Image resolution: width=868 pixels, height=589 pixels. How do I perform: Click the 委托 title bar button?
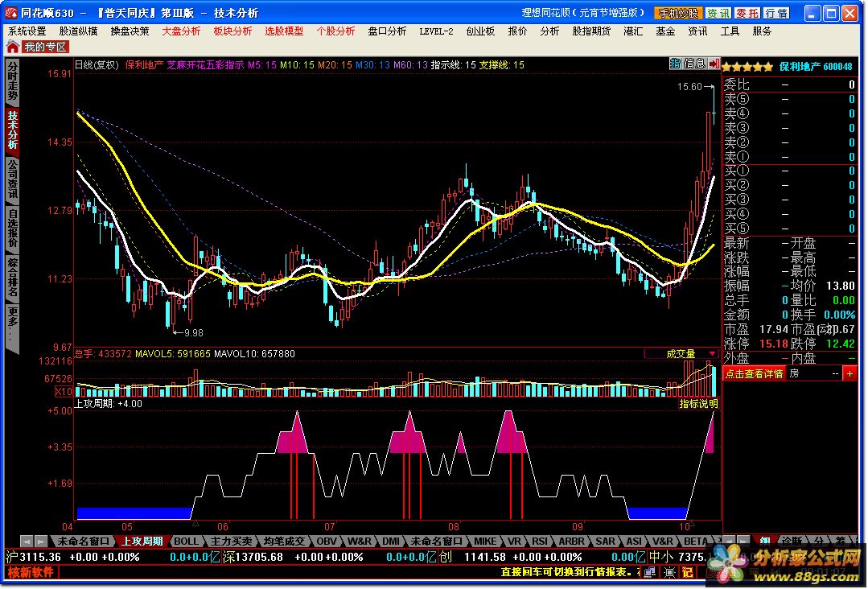(747, 13)
